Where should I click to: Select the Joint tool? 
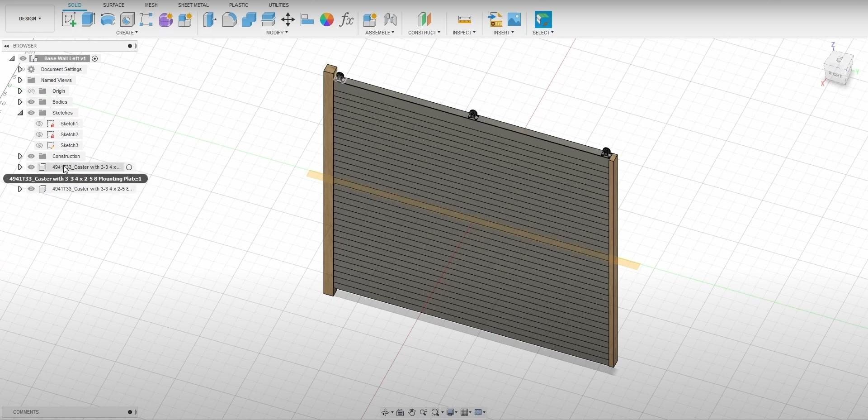click(390, 19)
